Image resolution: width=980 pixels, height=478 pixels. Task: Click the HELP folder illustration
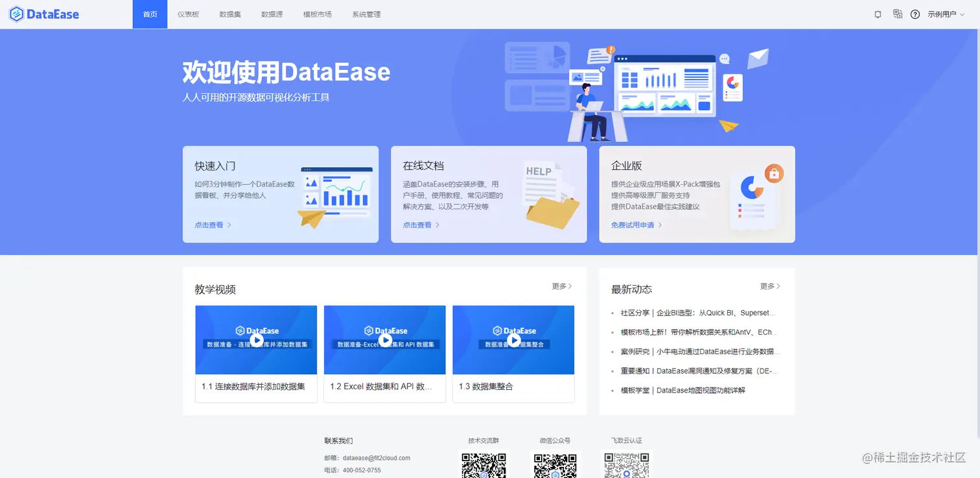(x=552, y=194)
